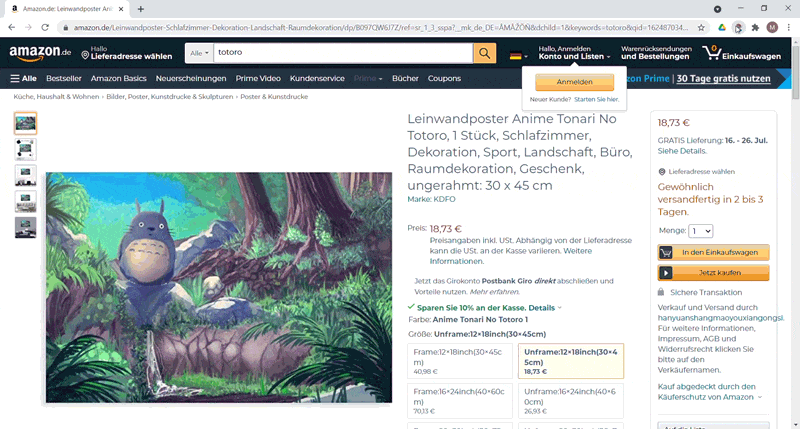Click the Jetzt kaufen button
This screenshot has width=800, height=429.
click(713, 273)
